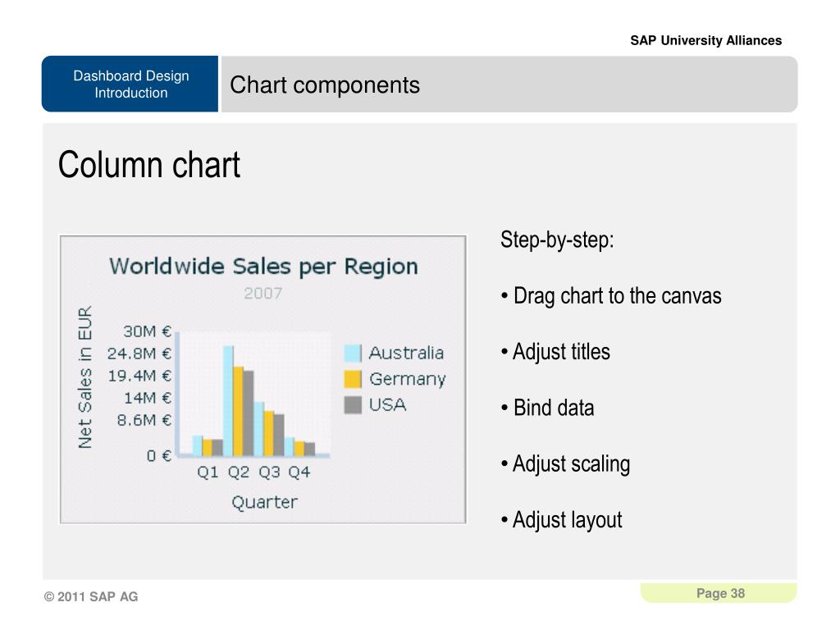Click the 'Q2' quarter label

[x=239, y=472]
